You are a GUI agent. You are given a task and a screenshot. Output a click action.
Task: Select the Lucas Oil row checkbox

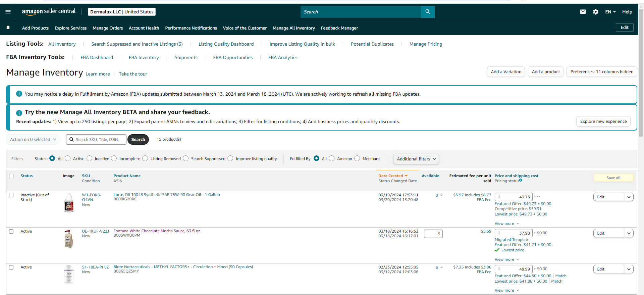[x=11, y=195]
